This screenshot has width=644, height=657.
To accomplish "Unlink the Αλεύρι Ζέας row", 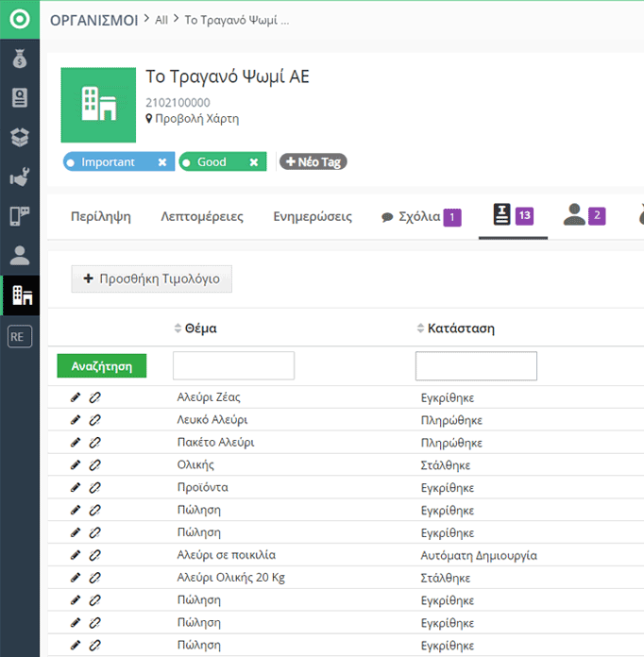I will pyautogui.click(x=94, y=396).
